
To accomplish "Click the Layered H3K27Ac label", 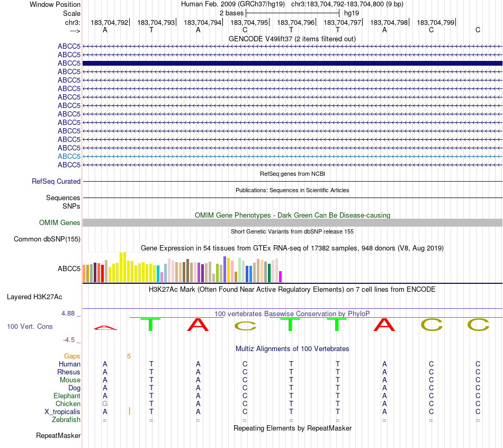I will point(34,297).
